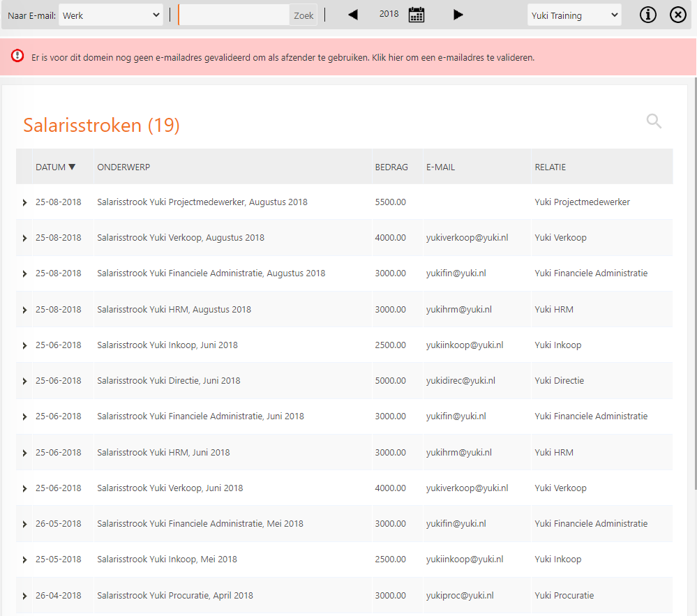The height and width of the screenshot is (616, 697).
Task: Open the Yuki Training administration dropdown
Action: tap(574, 15)
